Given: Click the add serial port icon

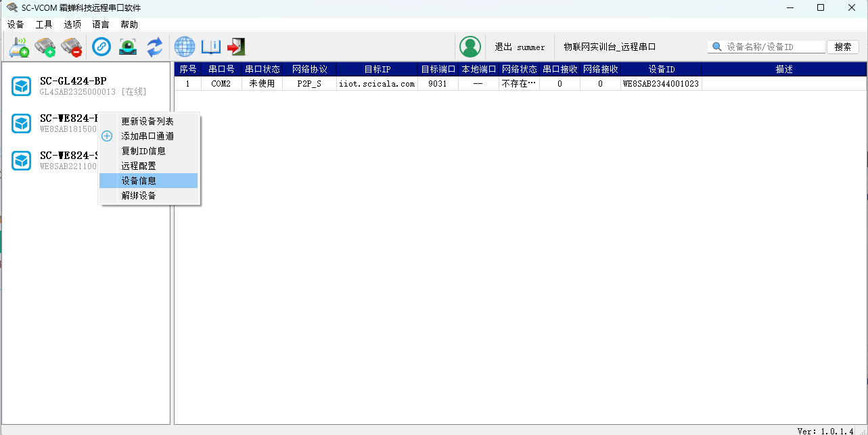Looking at the screenshot, I should (x=45, y=47).
